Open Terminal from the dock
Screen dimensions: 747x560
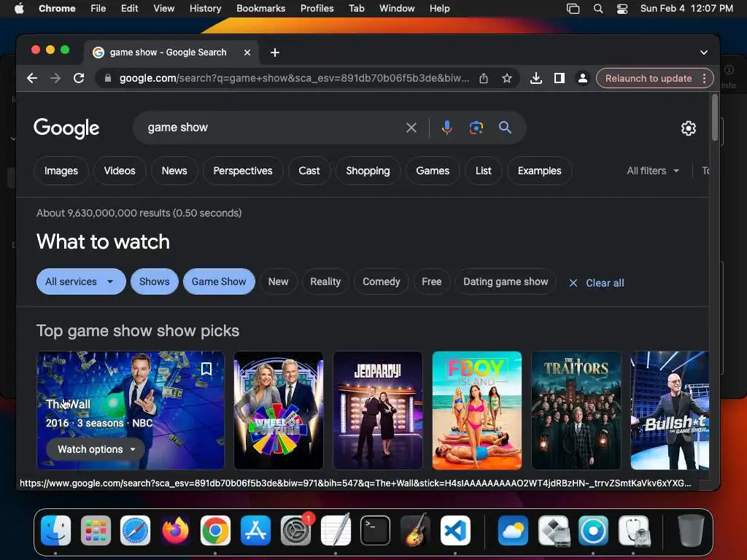(376, 531)
